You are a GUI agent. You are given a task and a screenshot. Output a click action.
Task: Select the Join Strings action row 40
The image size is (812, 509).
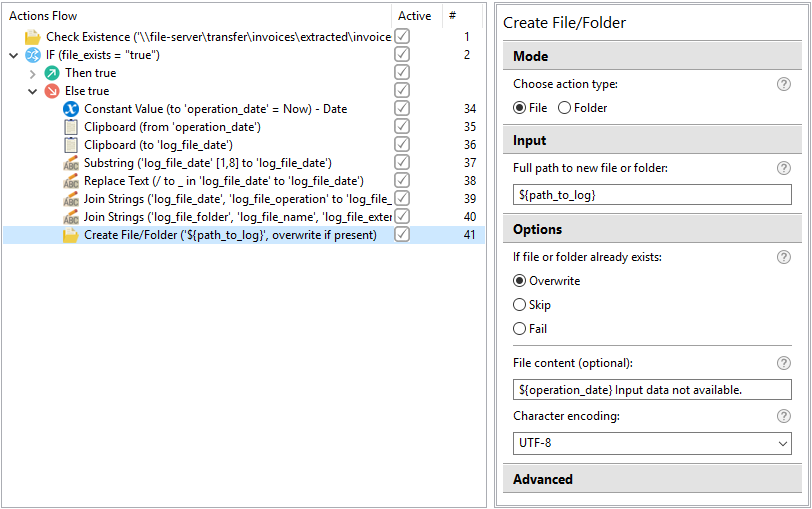click(x=243, y=217)
